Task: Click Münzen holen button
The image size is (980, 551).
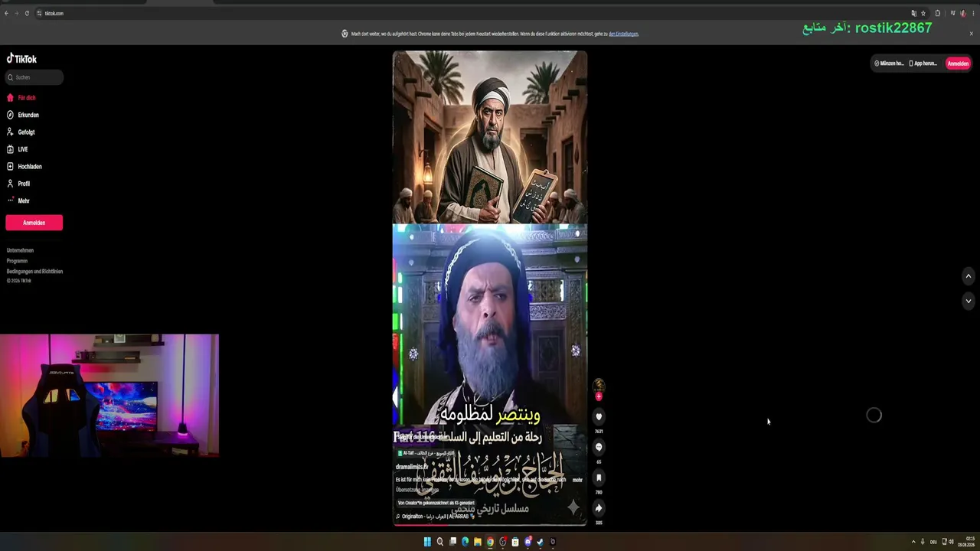Action: pyautogui.click(x=889, y=64)
